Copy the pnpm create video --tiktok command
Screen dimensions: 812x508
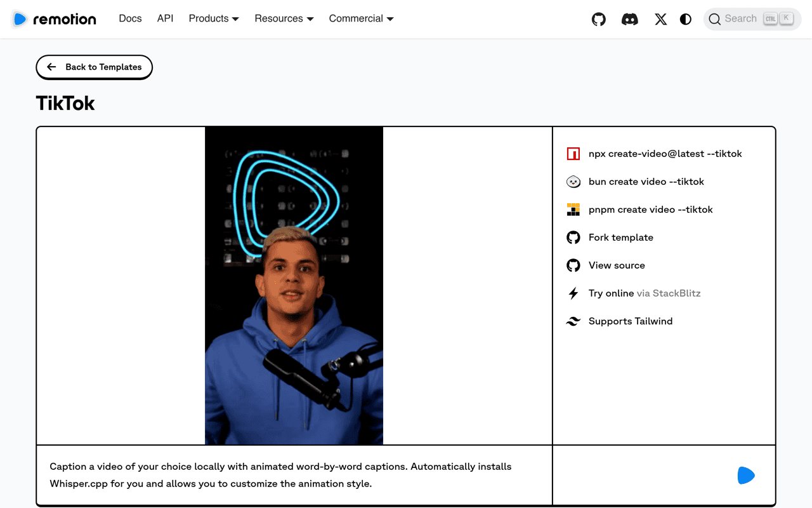tap(650, 210)
